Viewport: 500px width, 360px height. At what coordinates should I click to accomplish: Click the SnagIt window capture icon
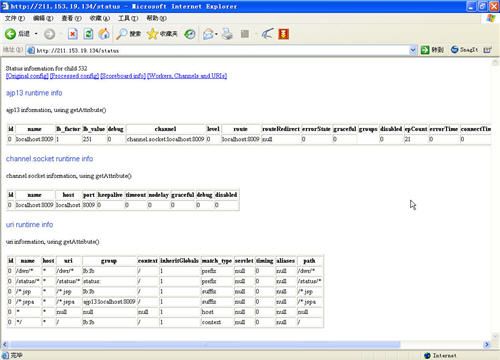(488, 50)
